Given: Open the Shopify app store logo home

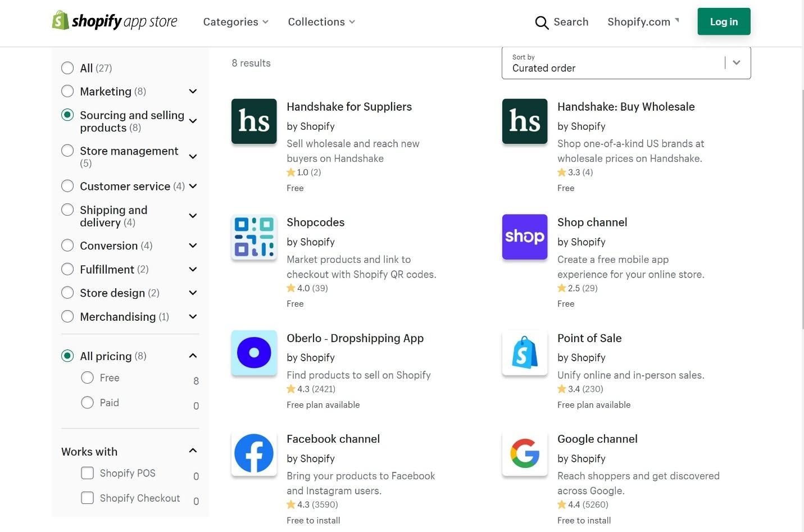Looking at the screenshot, I should 115,21.
